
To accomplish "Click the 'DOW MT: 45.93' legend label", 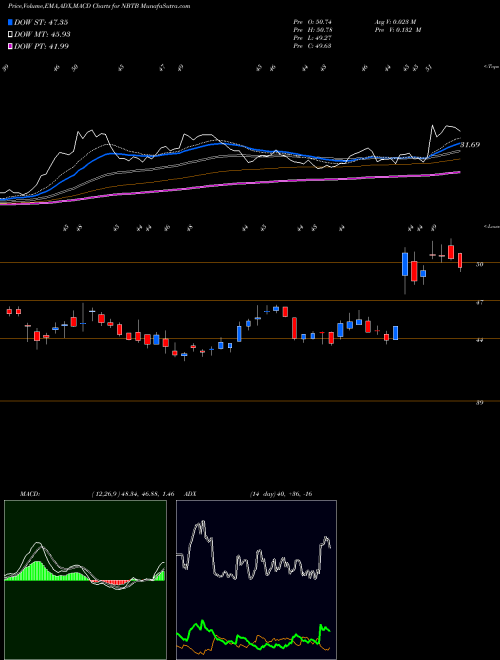I will (x=43, y=34).
